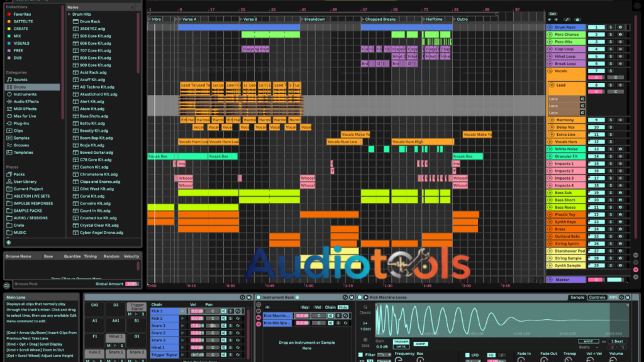The width and height of the screenshot is (644, 362).
Task: Arm the Perc Chance track for recording
Action: [x=621, y=35]
